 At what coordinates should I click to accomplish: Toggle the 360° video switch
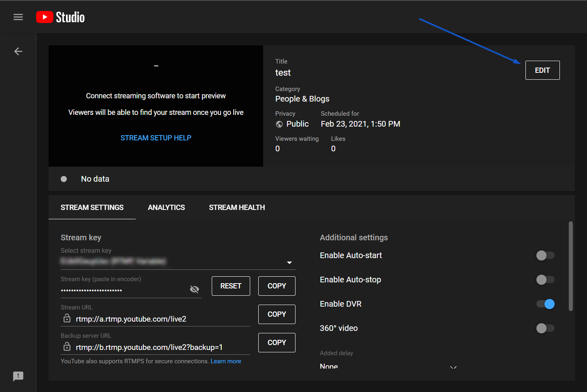(x=545, y=328)
